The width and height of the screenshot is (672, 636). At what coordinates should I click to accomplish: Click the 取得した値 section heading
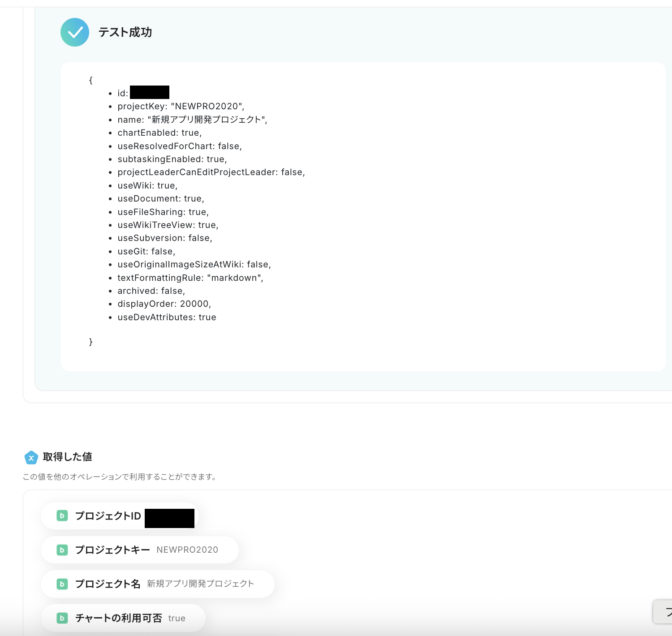pyautogui.click(x=68, y=457)
